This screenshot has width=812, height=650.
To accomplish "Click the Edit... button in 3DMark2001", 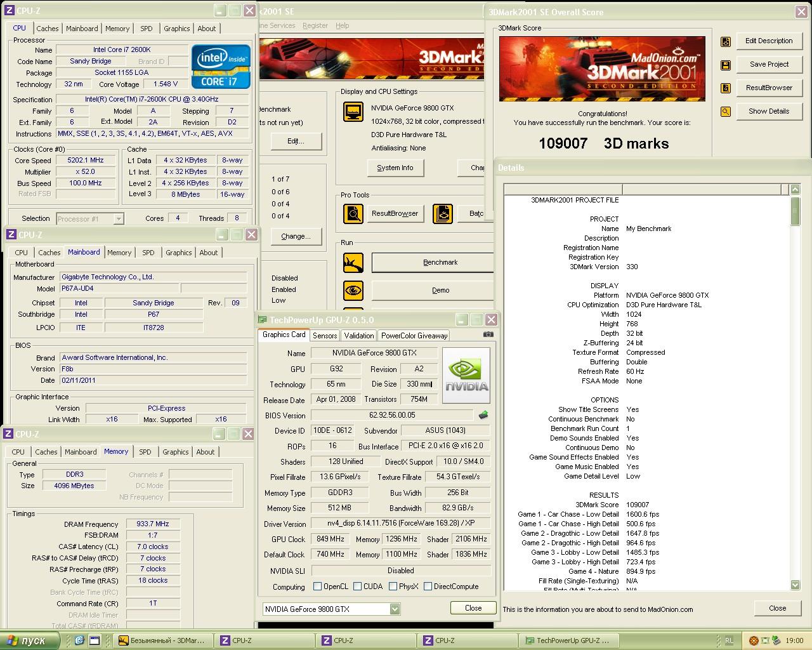I will point(296,142).
